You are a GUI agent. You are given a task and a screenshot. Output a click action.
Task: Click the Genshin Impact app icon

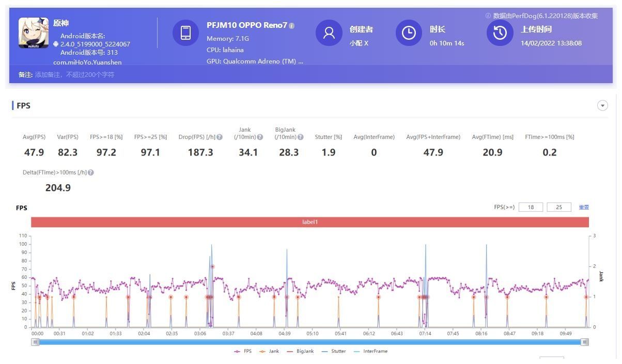point(34,33)
